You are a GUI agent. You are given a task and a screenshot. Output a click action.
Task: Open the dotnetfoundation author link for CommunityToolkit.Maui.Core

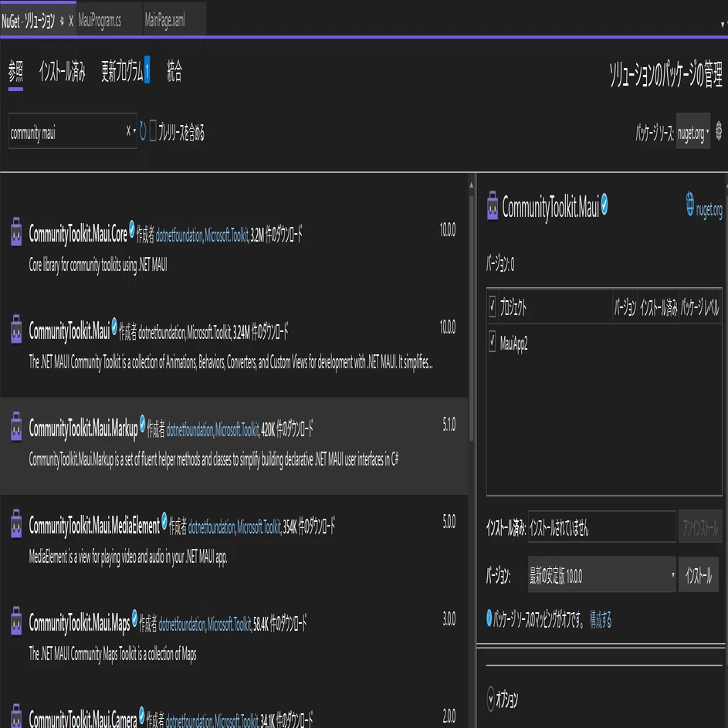179,236
